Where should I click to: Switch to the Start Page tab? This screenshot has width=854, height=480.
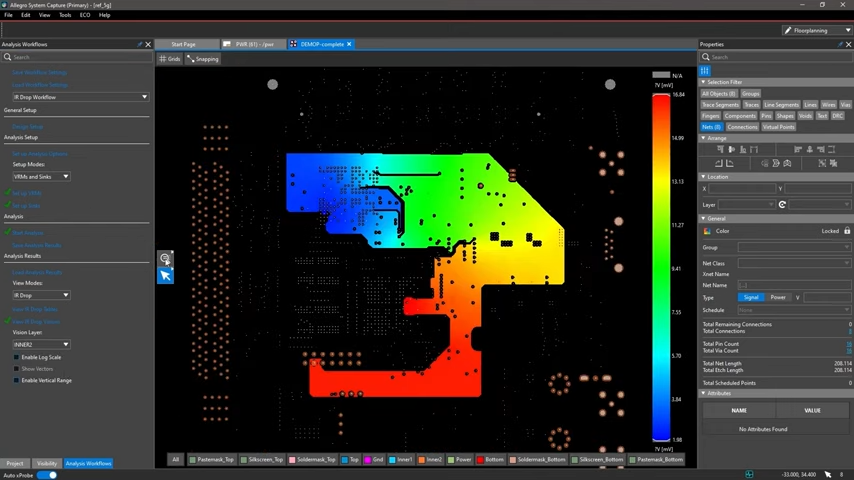[183, 44]
